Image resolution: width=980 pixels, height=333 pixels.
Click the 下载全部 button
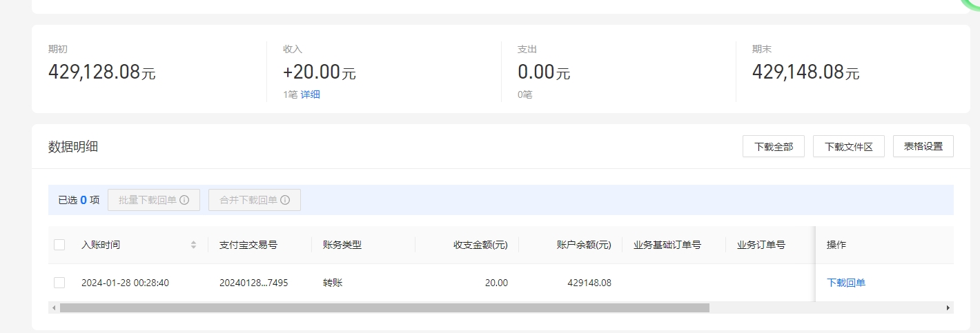(x=774, y=146)
